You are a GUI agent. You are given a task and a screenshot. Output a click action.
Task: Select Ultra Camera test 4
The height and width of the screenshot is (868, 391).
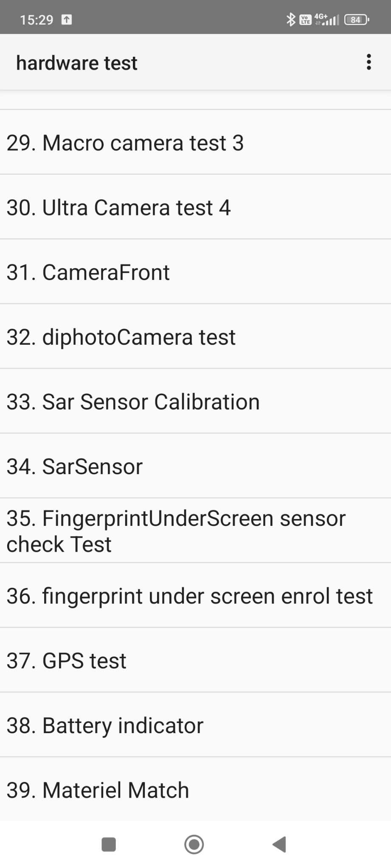tap(195, 208)
